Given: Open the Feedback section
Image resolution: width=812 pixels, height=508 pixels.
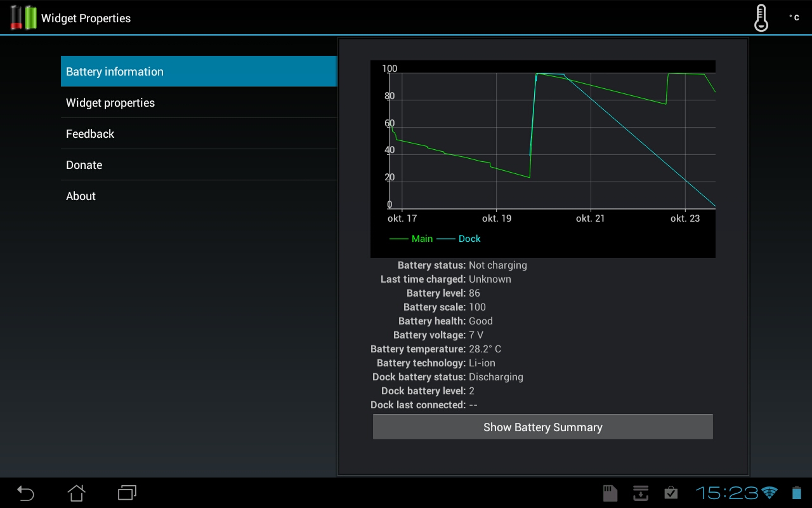Looking at the screenshot, I should coord(199,133).
